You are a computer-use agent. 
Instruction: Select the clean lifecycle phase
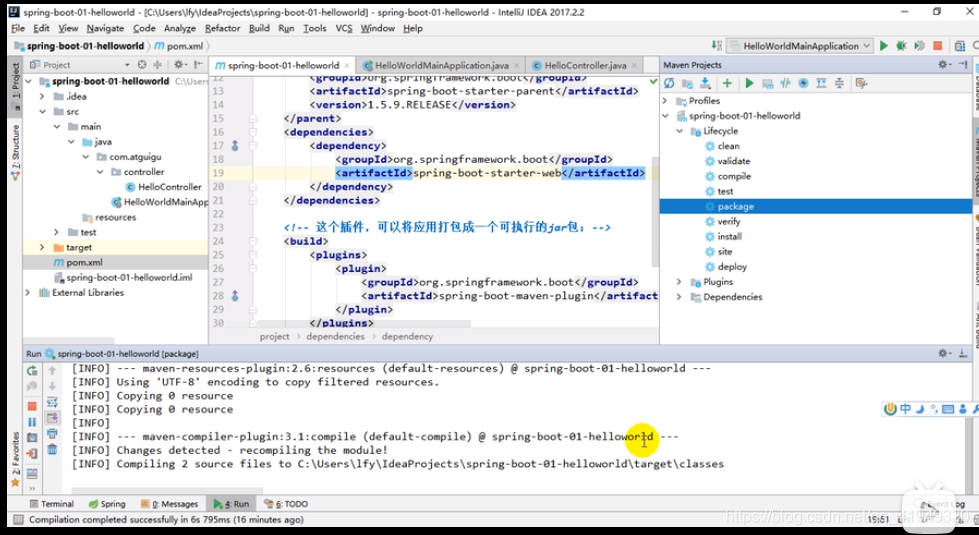728,146
